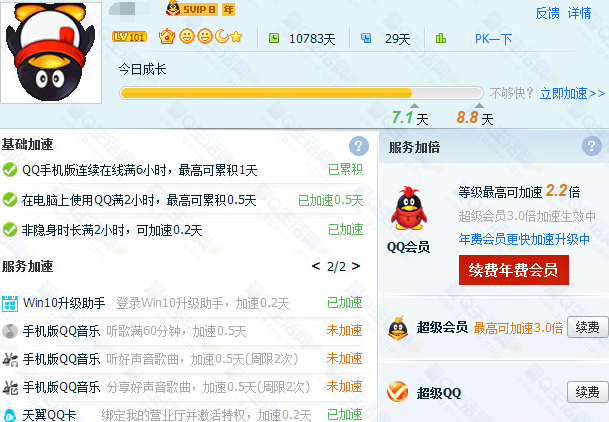This screenshot has width=609, height=422.
Task: Click 续费 button for 超级QQ
Action: pos(588,392)
